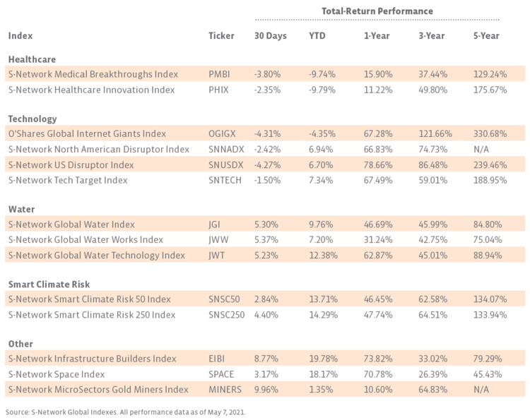Select the Healthcare section heading
This screenshot has width=530, height=420.
[x=32, y=59]
